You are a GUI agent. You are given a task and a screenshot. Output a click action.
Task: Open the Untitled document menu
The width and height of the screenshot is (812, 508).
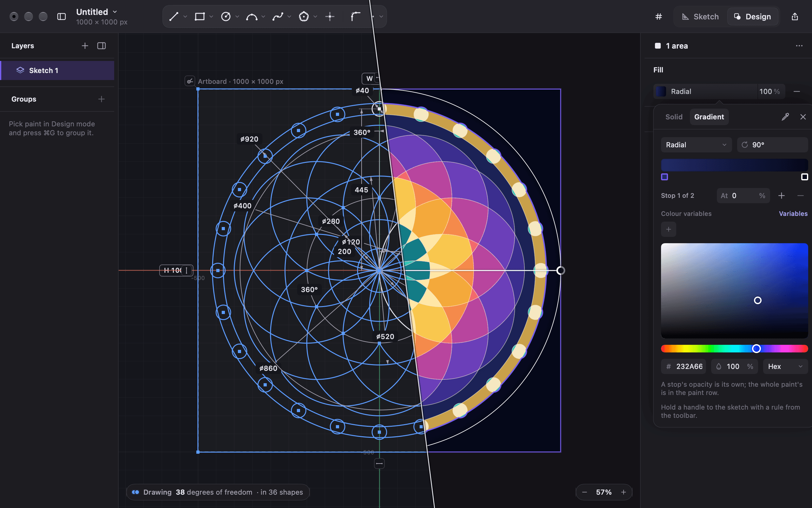coord(97,12)
